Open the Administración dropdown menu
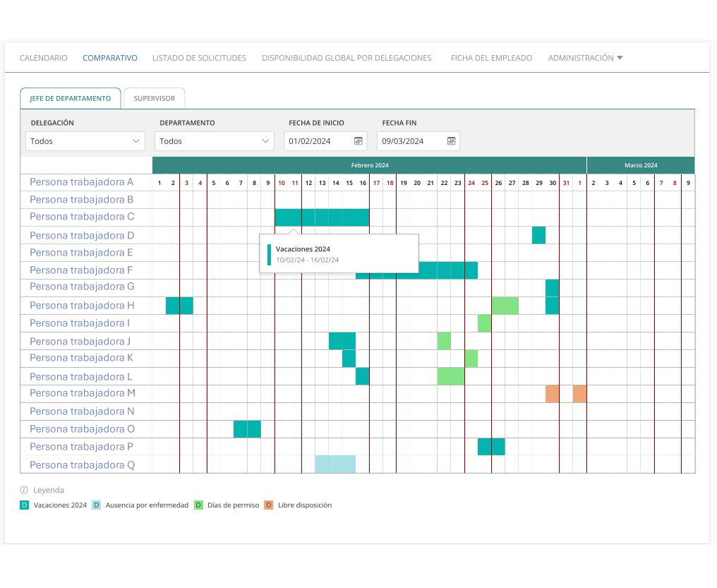The height and width of the screenshot is (588, 717). pos(585,58)
